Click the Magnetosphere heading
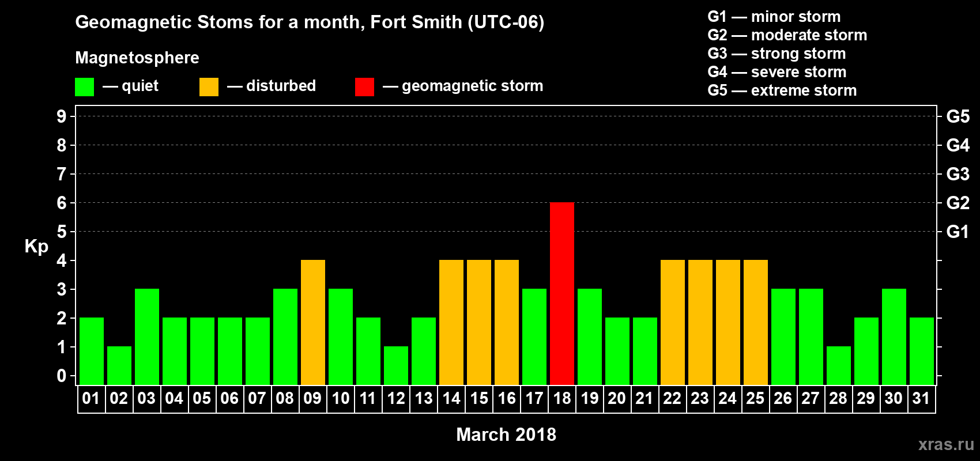 pyautogui.click(x=137, y=58)
